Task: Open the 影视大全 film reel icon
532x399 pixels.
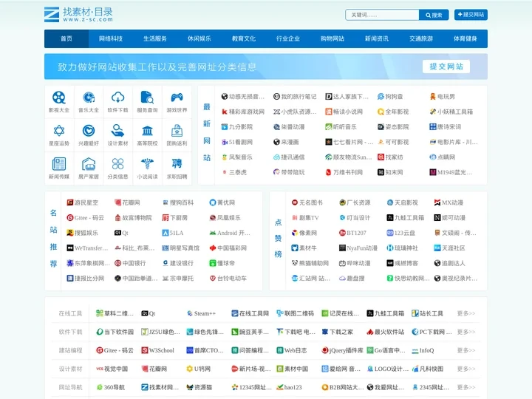Action: point(58,98)
